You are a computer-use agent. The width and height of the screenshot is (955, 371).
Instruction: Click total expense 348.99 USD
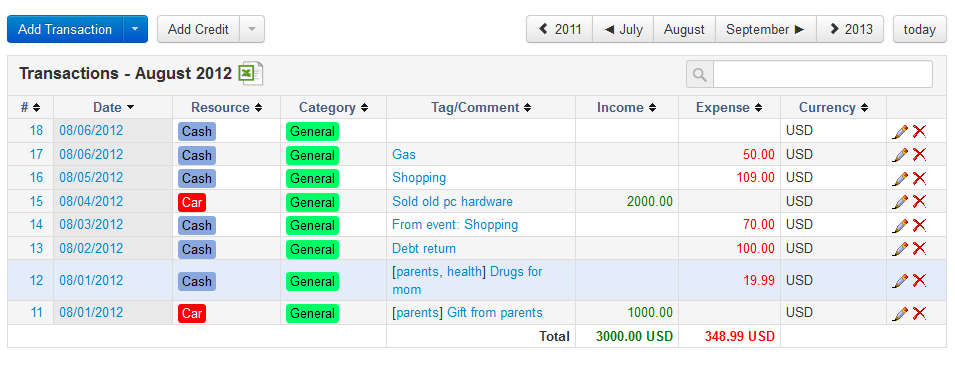[x=739, y=336]
